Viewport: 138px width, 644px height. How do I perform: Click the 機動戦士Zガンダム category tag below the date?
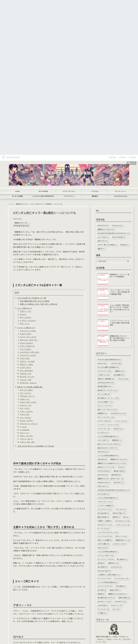coord(21,223)
